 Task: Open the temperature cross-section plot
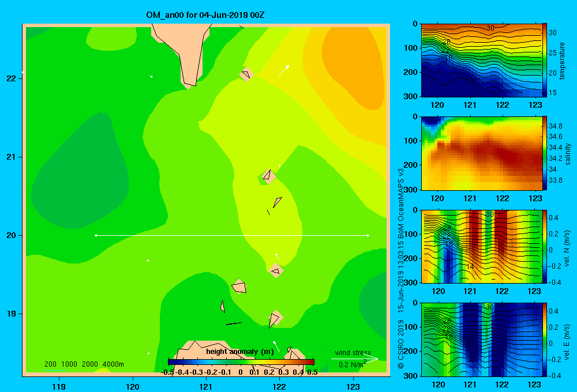pyautogui.click(x=482, y=61)
